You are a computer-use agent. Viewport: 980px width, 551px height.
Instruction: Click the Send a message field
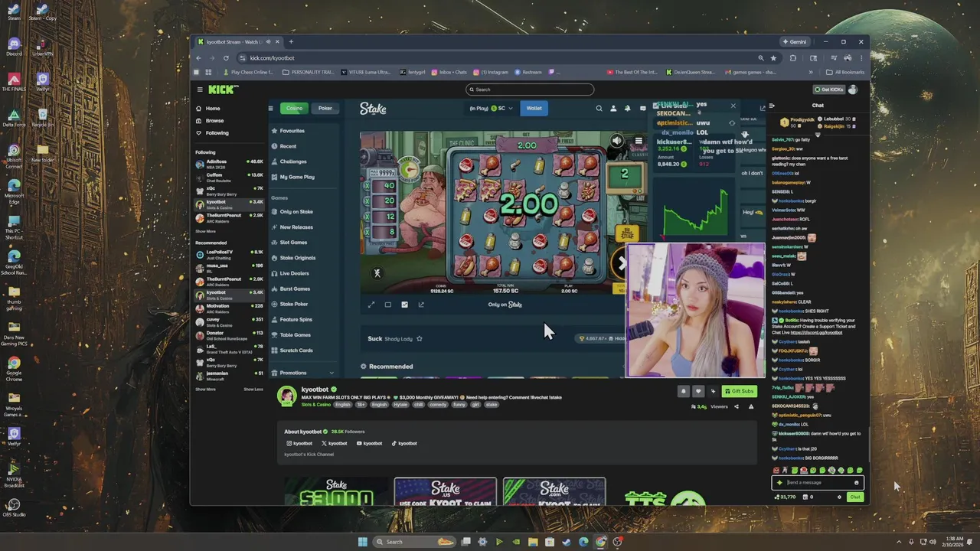(x=818, y=482)
